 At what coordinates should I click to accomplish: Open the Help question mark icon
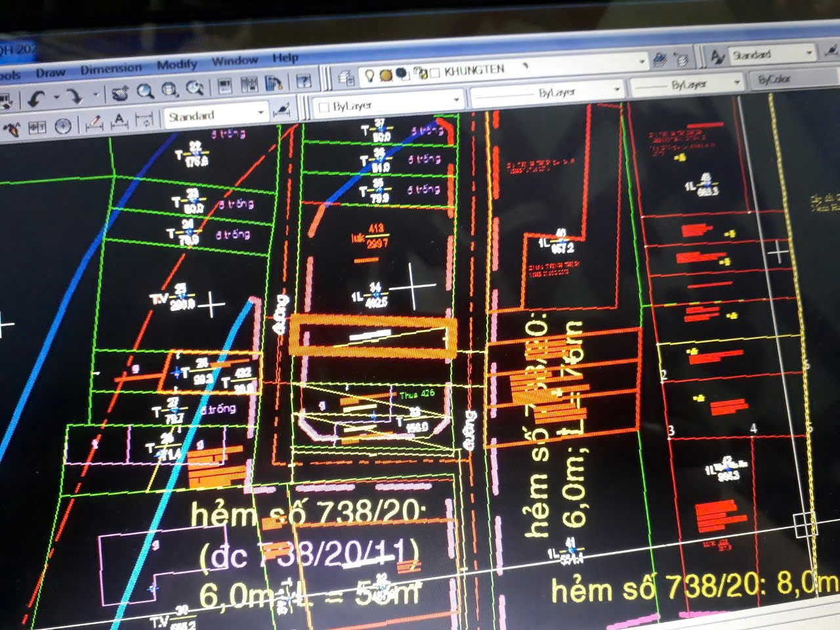point(303,81)
